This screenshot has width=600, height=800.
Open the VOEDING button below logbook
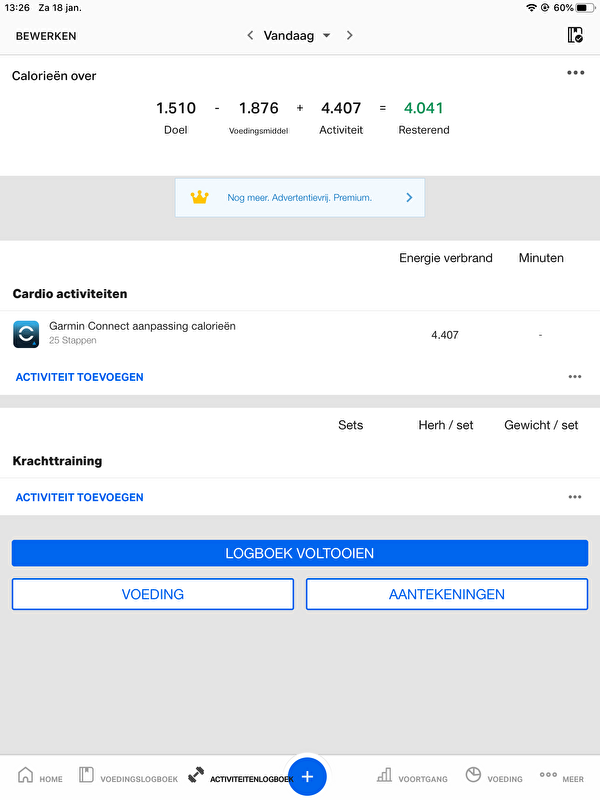tap(153, 594)
